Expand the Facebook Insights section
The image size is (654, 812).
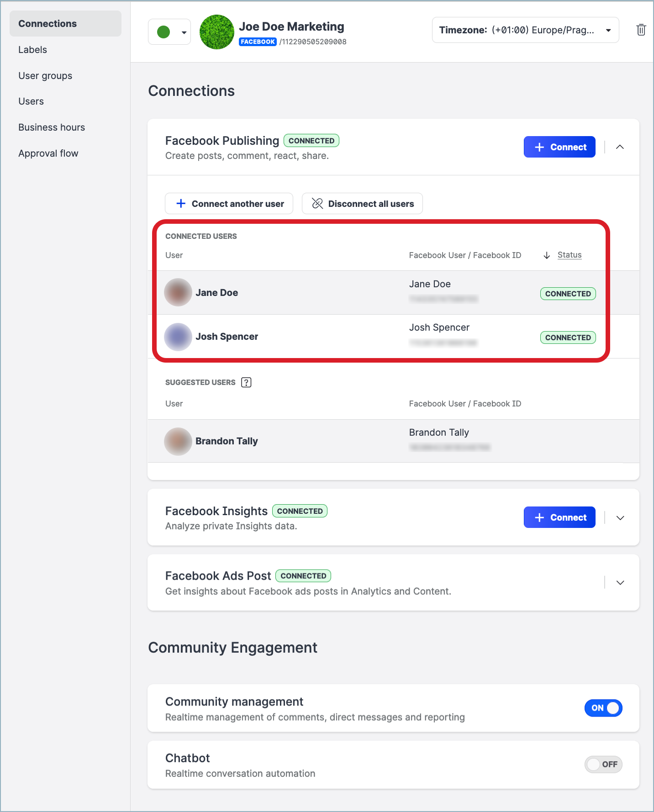[620, 518]
